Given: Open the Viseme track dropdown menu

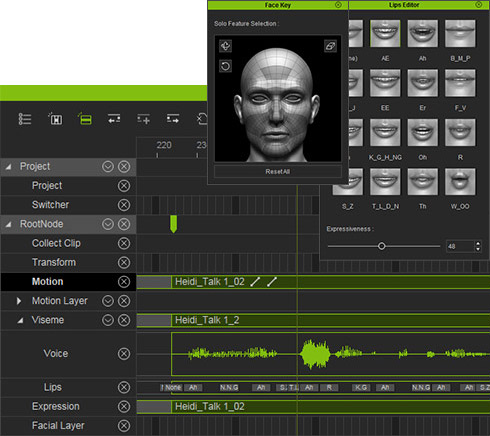Looking at the screenshot, I should (x=108, y=320).
